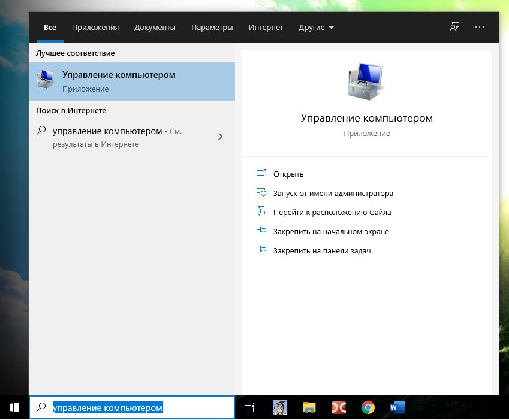Switch to the Параметры tab

(x=212, y=27)
